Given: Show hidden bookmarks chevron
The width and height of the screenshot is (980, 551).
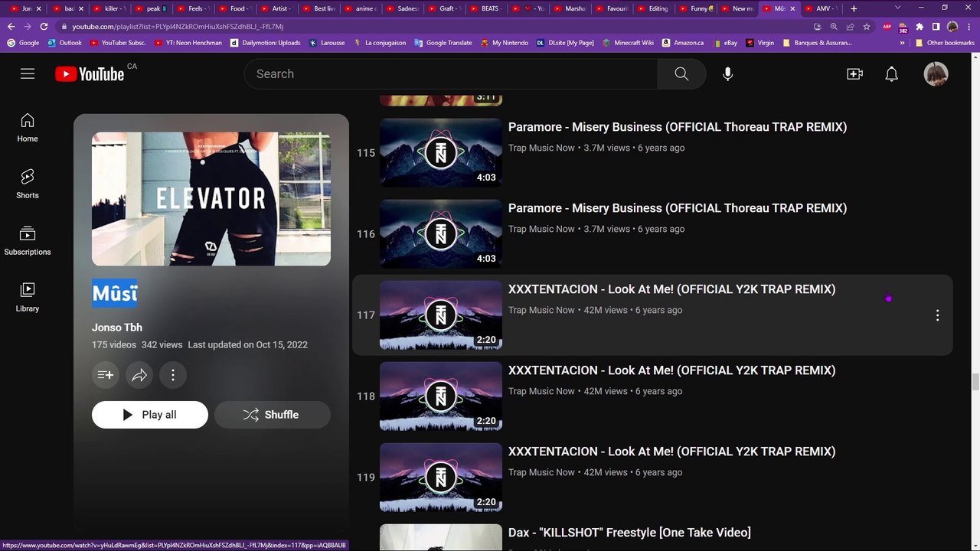Looking at the screenshot, I should pyautogui.click(x=903, y=43).
